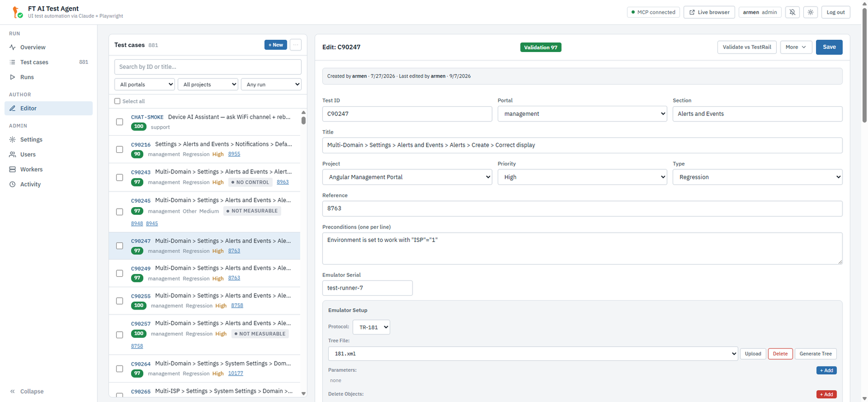
Task: Click the muted notifications bell icon
Action: [792, 12]
